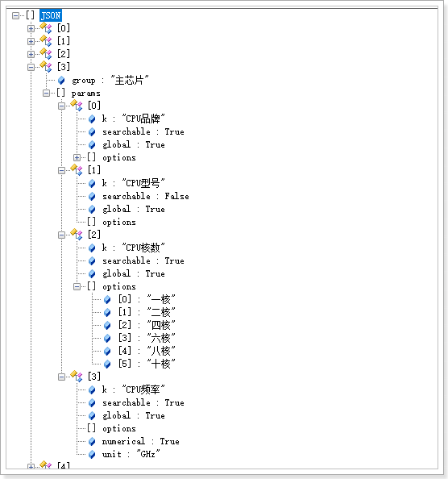Screen dimensions: 448x479
Task: Collapse the params array
Action: click(x=46, y=93)
